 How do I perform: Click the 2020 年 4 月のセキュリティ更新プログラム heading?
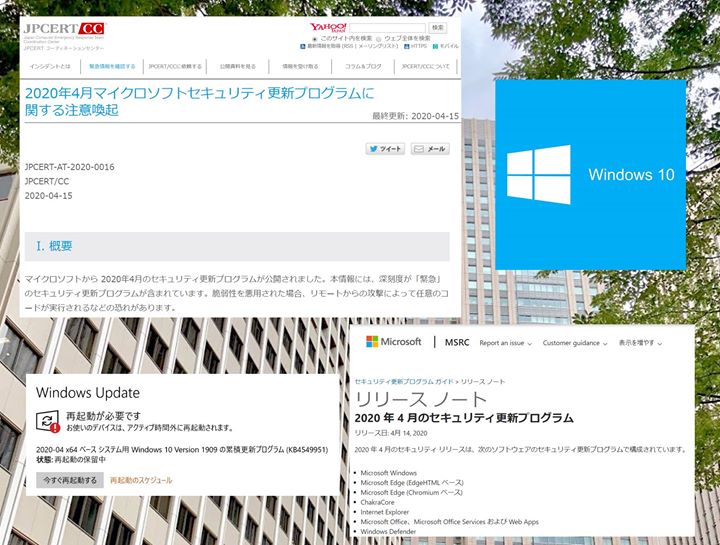[x=464, y=418]
